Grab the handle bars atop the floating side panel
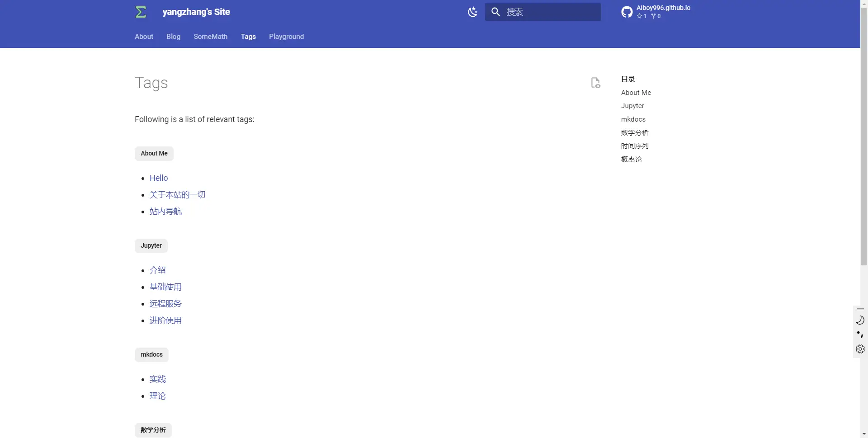Screen dimensions: 868x438 860,309
